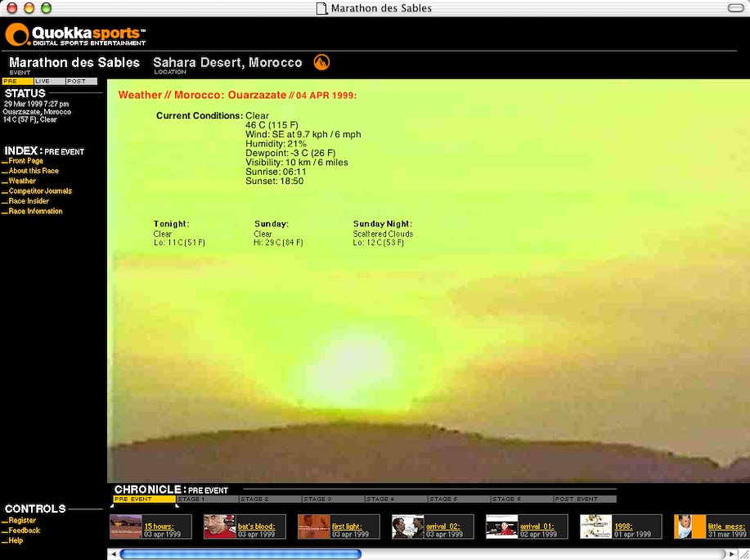
Task: Click the toolbar toggle pill in title bar
Action: 735,7
